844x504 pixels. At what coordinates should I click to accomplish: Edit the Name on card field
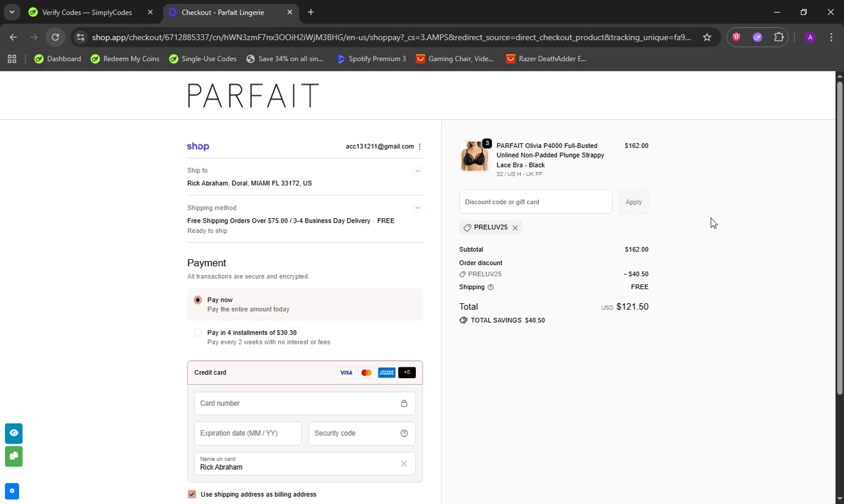pyautogui.click(x=305, y=463)
